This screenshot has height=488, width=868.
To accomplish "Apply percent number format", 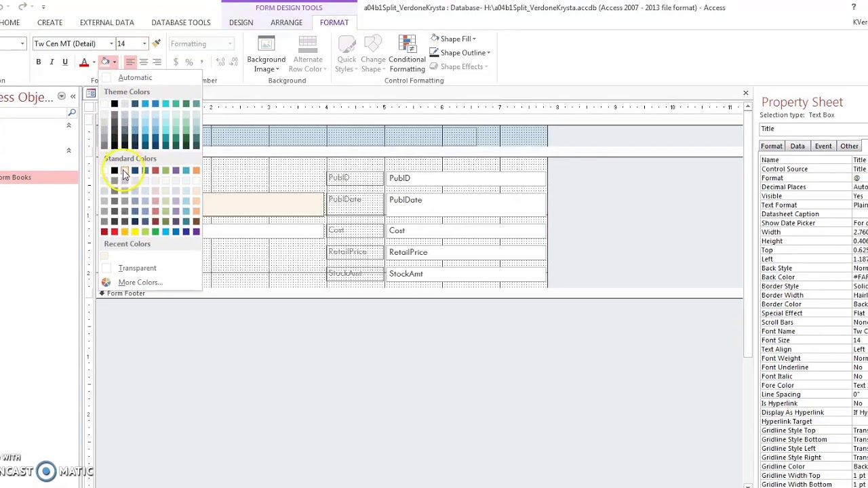I will pyautogui.click(x=189, y=62).
